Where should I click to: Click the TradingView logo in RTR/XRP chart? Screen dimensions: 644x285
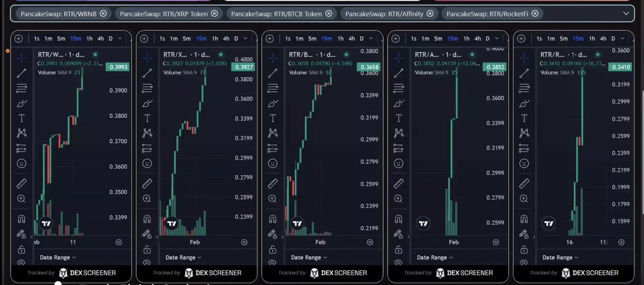(x=172, y=223)
